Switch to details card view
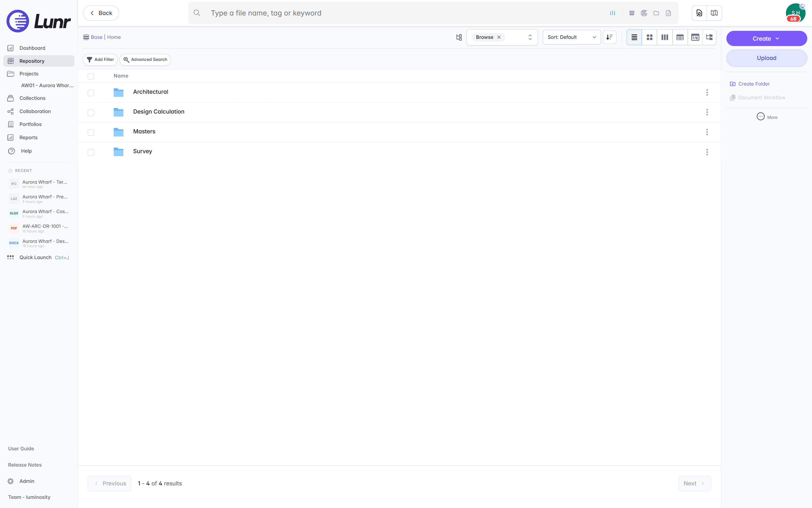Viewport: 812px width, 508px height. [695, 37]
